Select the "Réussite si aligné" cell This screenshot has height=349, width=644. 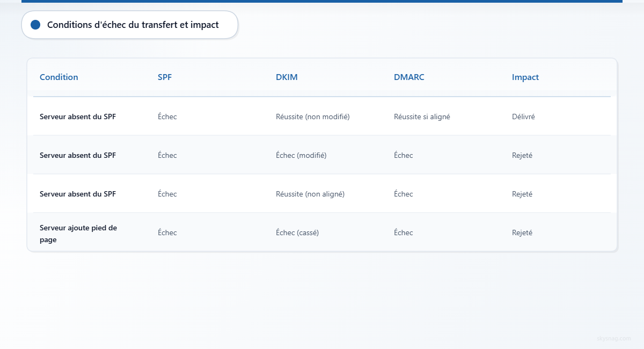pyautogui.click(x=422, y=117)
